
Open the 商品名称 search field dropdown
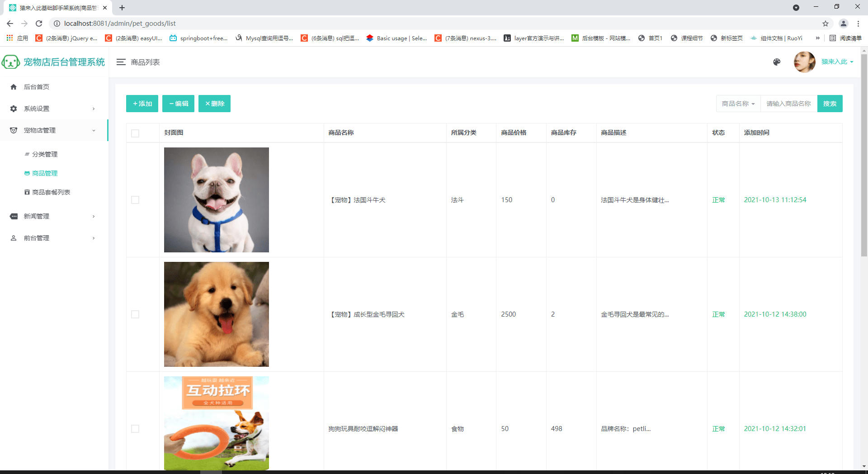738,104
